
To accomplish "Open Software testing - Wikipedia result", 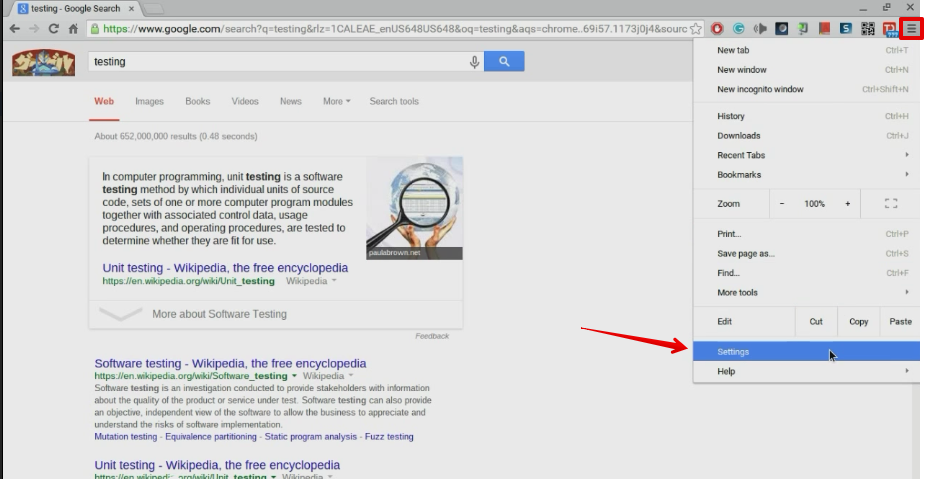I will coord(230,363).
